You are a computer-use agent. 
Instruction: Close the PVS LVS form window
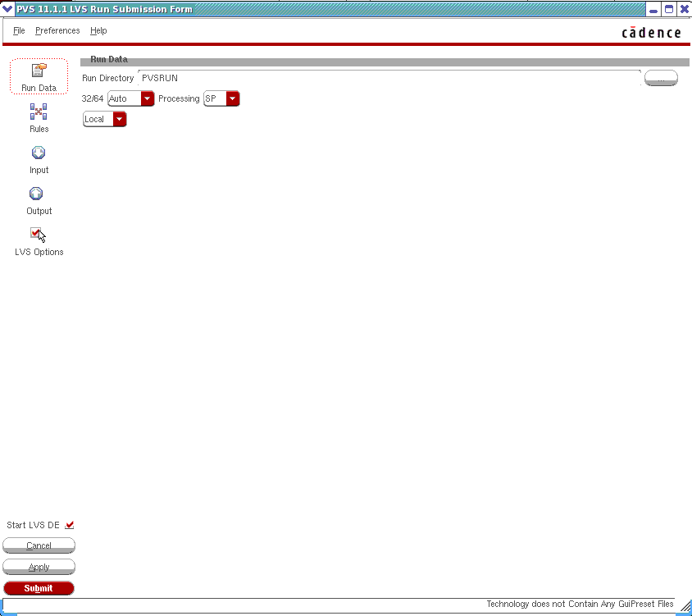tap(685, 9)
